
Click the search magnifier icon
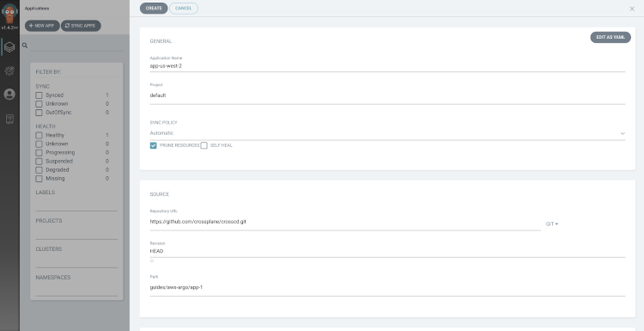(25, 46)
